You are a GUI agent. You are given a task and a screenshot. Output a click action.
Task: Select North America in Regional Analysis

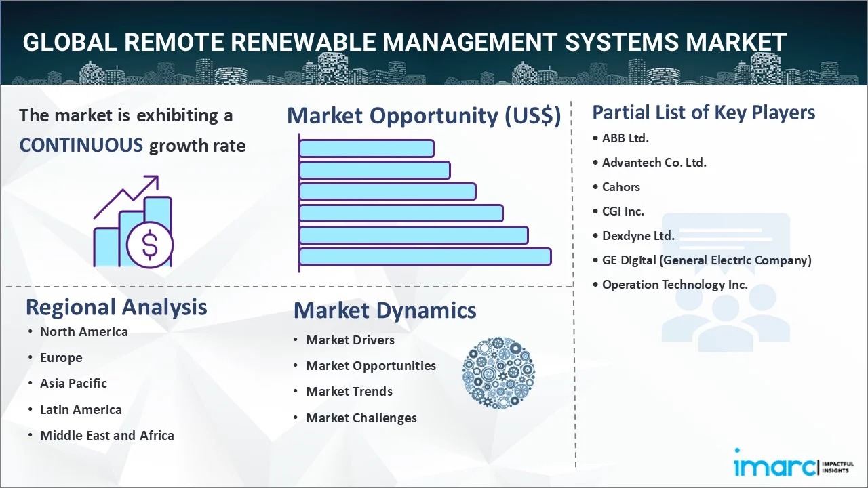coord(83,331)
